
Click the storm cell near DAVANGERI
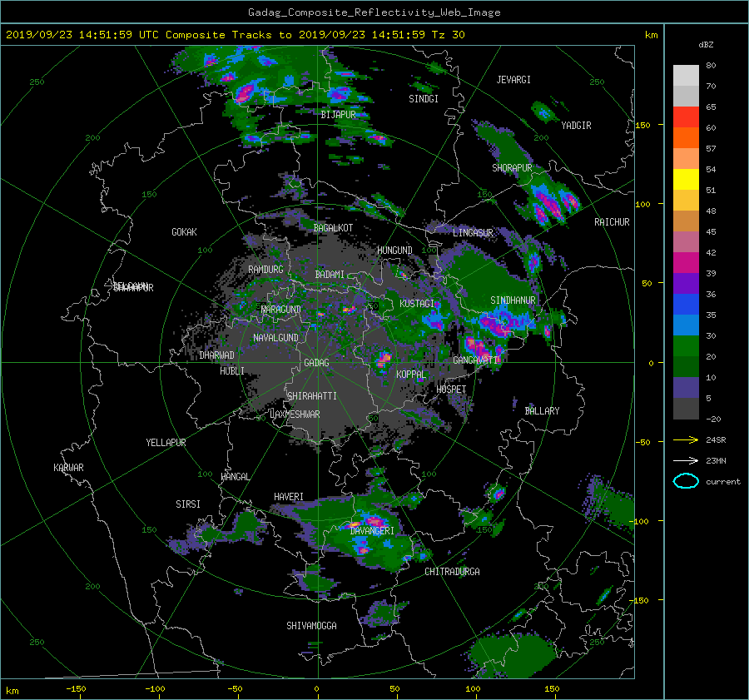[374, 521]
